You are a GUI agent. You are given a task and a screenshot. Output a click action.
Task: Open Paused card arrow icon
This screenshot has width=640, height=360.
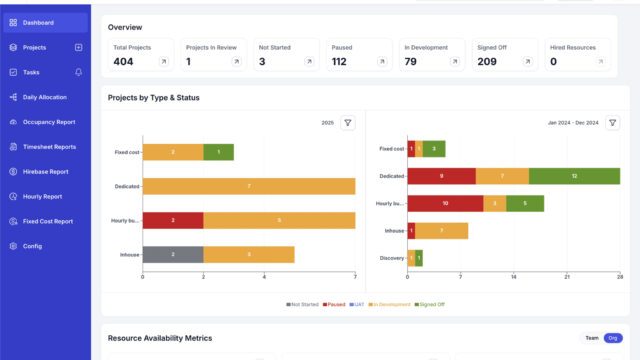382,61
